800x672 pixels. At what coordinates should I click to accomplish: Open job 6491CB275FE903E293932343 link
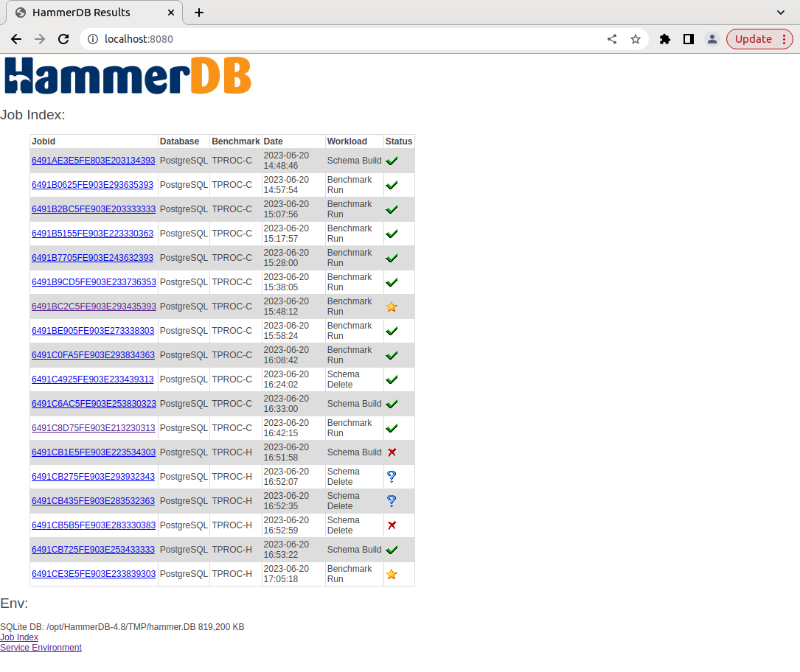click(x=93, y=477)
